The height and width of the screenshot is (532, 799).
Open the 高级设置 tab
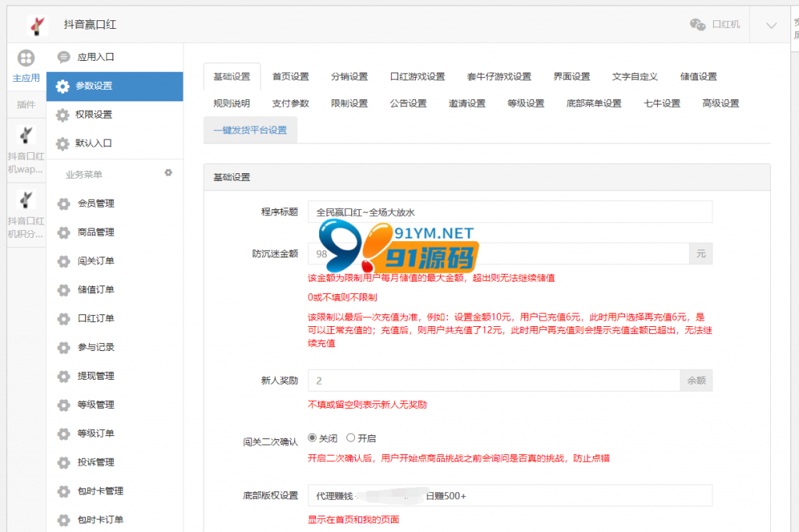(x=720, y=104)
